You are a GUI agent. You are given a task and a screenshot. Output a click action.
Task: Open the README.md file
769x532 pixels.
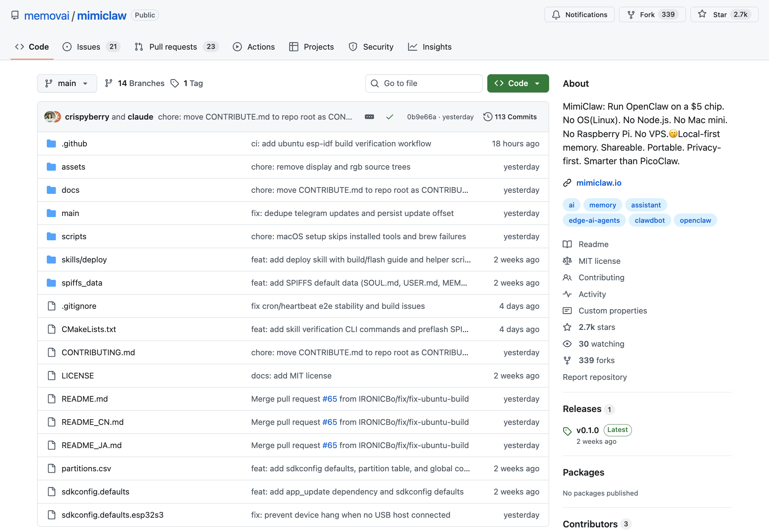[x=85, y=399]
